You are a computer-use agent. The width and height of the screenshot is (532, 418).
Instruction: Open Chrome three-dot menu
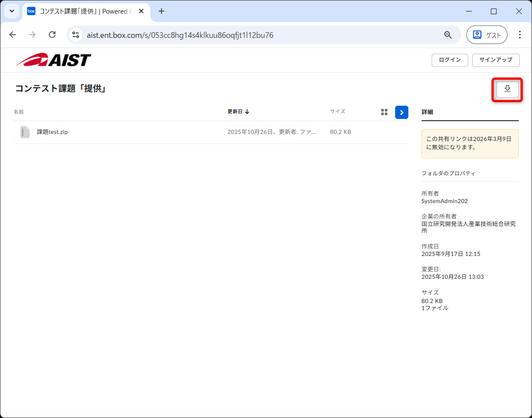point(520,35)
